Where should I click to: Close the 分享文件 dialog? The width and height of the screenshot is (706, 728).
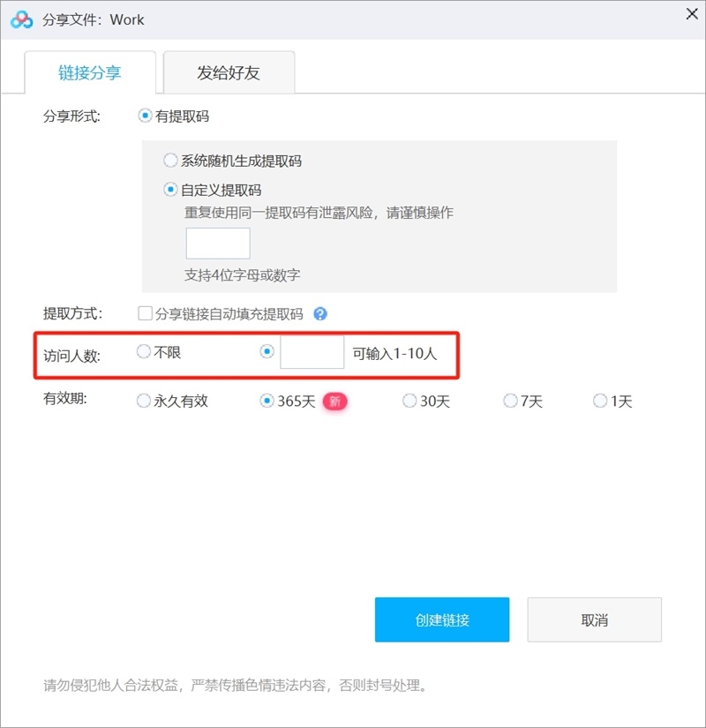pos(691,14)
